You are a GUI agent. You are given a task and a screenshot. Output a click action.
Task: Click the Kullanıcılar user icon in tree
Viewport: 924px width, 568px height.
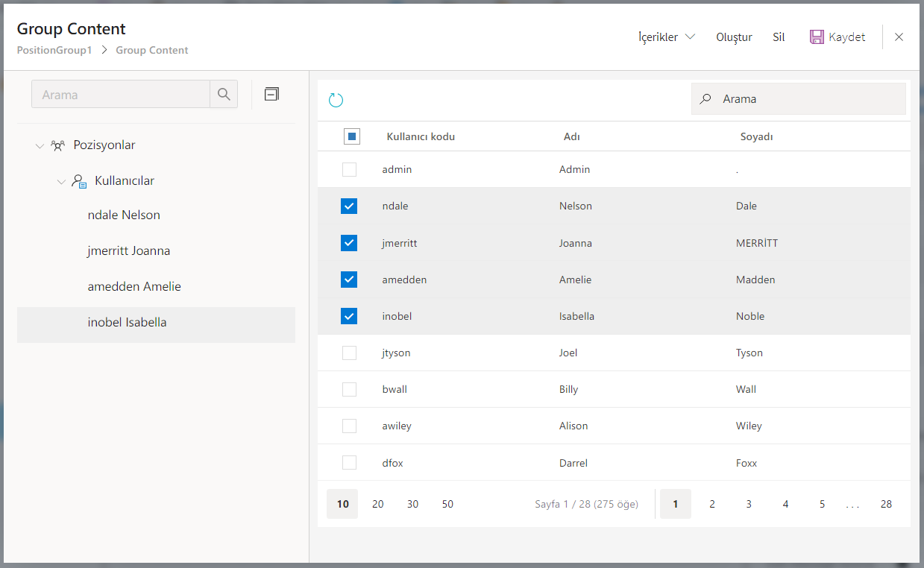(x=79, y=181)
